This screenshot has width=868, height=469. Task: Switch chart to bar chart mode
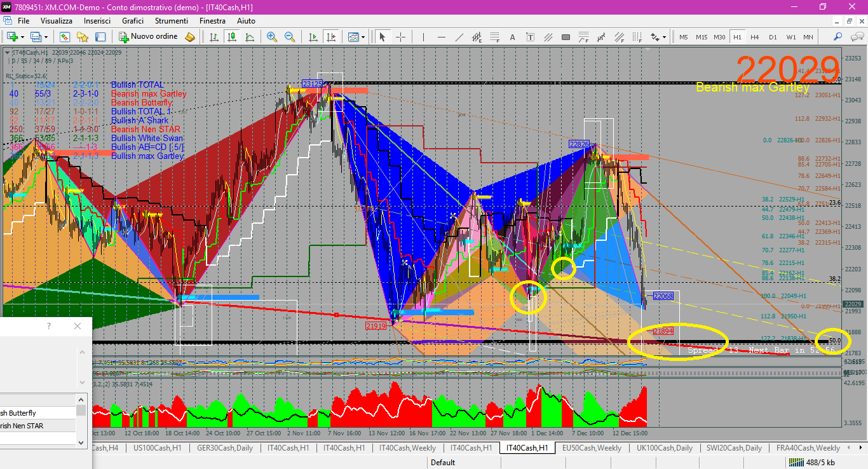pos(213,37)
